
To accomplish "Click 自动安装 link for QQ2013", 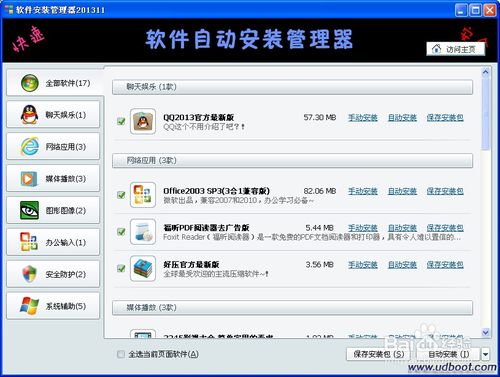I will click(402, 117).
